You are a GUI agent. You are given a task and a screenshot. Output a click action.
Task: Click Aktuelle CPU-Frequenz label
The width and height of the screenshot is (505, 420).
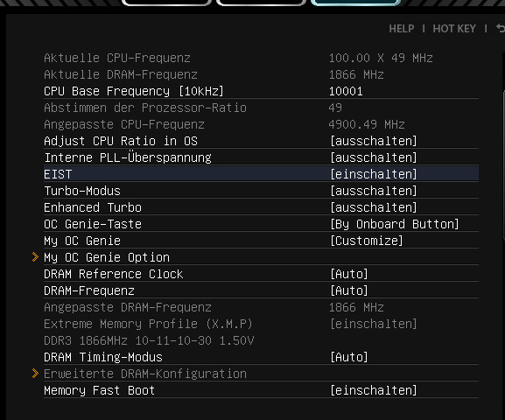(117, 58)
